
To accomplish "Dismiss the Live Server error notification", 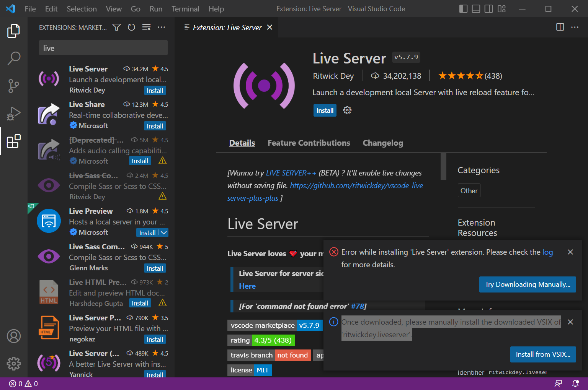I will pos(570,252).
